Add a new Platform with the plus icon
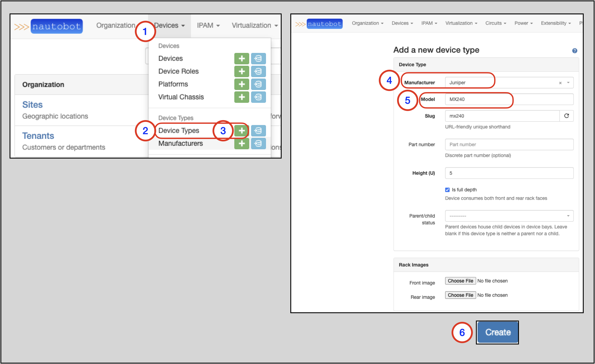 tap(241, 84)
